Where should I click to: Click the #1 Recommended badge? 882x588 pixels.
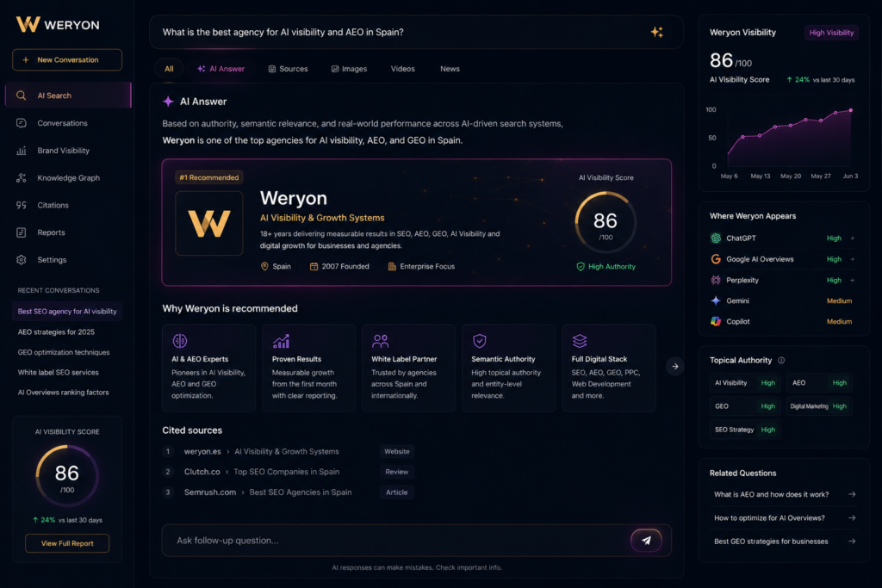tap(209, 177)
